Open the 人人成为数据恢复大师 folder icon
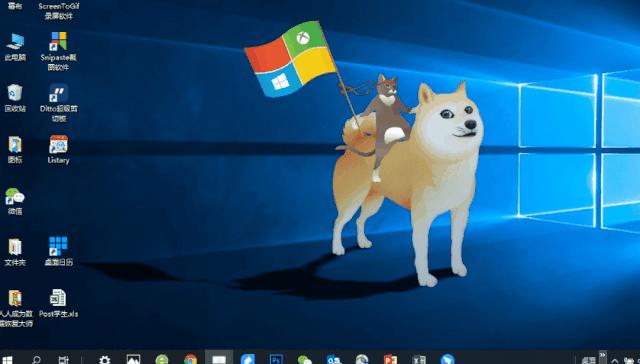The width and height of the screenshot is (640, 364). [x=16, y=308]
